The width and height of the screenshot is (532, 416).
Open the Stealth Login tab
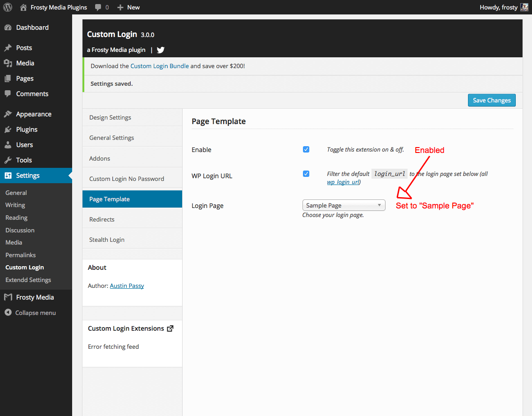[132, 240]
